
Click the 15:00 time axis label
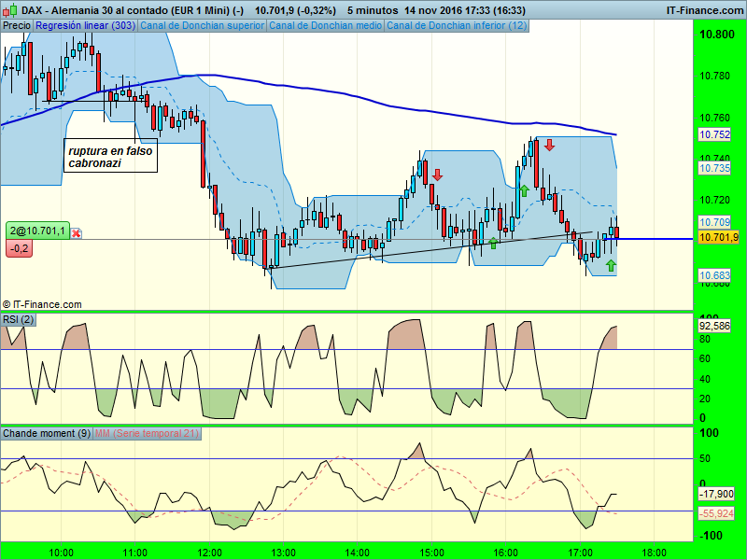tap(431, 553)
